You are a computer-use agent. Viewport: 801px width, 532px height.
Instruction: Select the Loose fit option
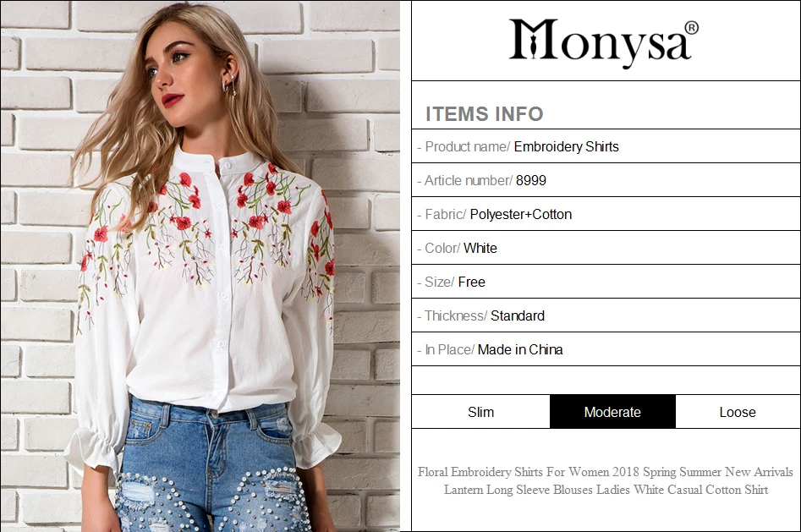click(x=738, y=412)
